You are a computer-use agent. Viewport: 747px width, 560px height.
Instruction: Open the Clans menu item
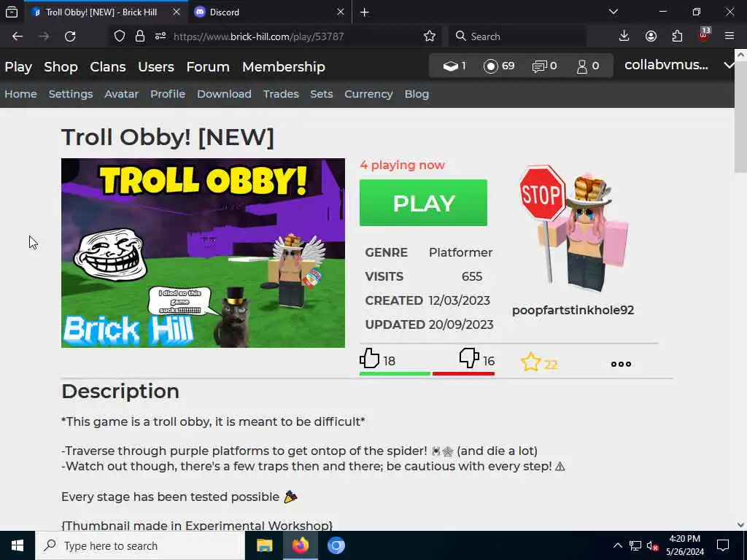click(x=108, y=66)
